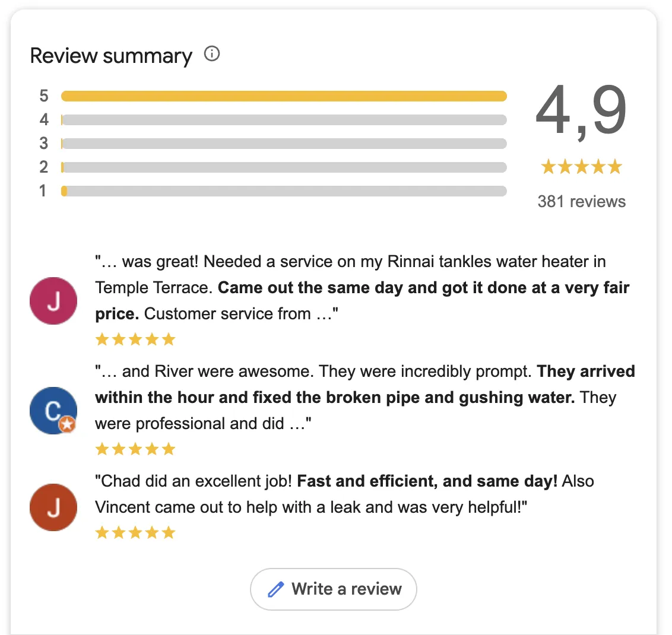Open the full list via 381 reviews link
This screenshot has height=635, width=672.
581,201
